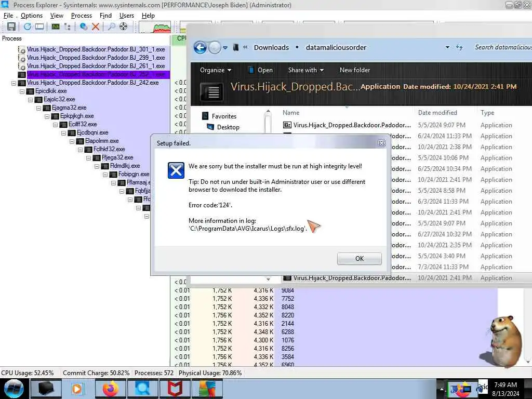Screen dimensions: 532x399
Task: Click the Open button in Explorer toolbar
Action: pyautogui.click(x=260, y=70)
